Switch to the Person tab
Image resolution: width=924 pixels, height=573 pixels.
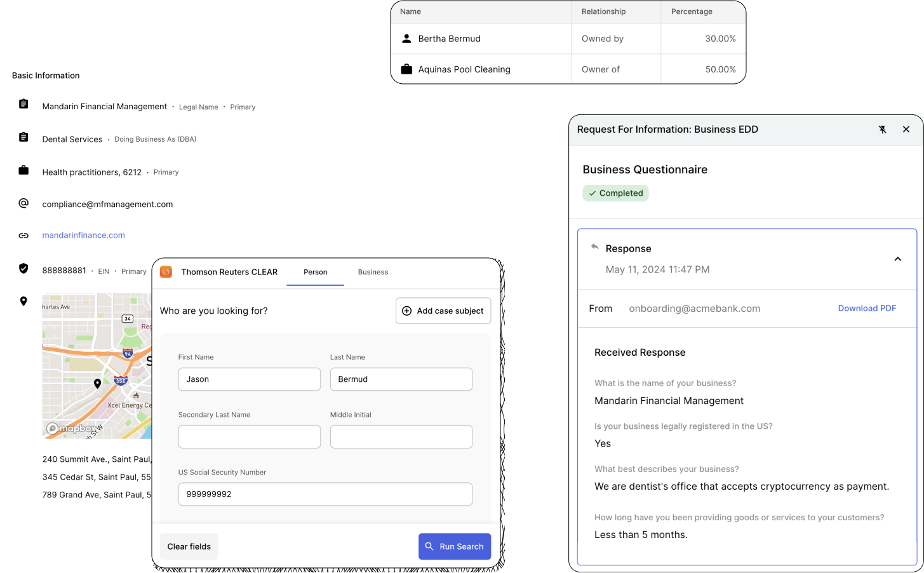(316, 272)
